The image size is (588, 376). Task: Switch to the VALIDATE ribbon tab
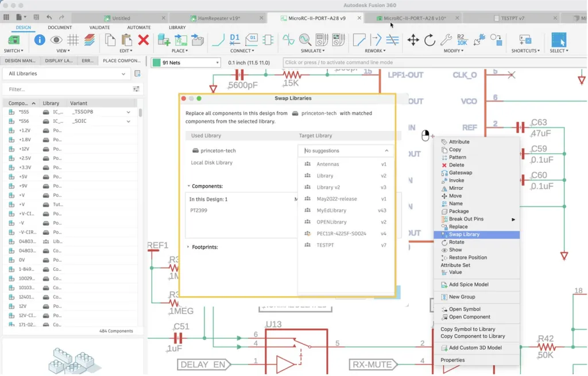point(99,28)
